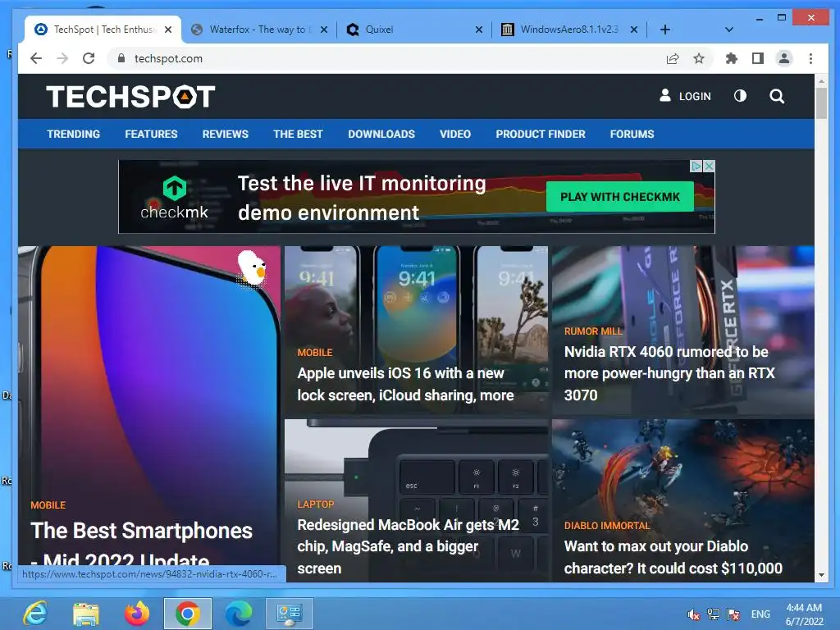Open THE BEST section

(298, 134)
